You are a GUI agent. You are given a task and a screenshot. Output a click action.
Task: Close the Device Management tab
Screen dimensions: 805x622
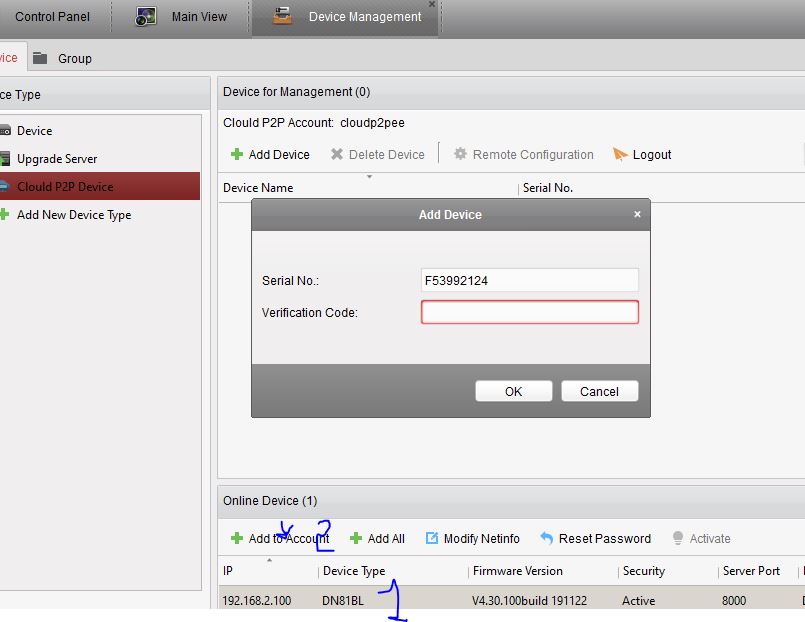tap(432, 4)
